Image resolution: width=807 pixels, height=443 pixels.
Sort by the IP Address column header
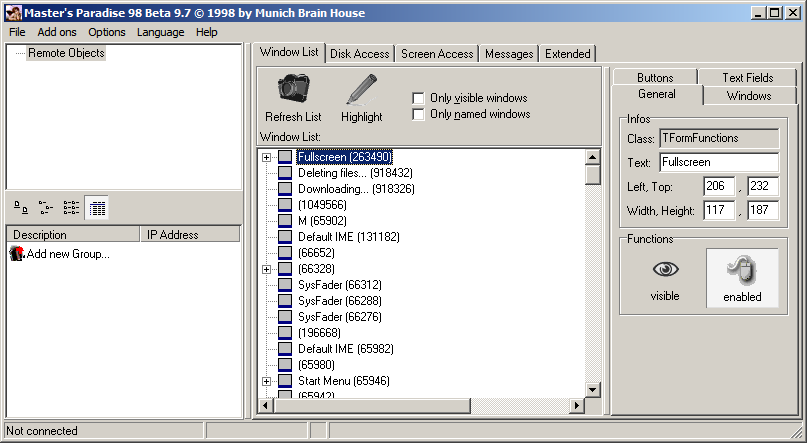[x=188, y=235]
